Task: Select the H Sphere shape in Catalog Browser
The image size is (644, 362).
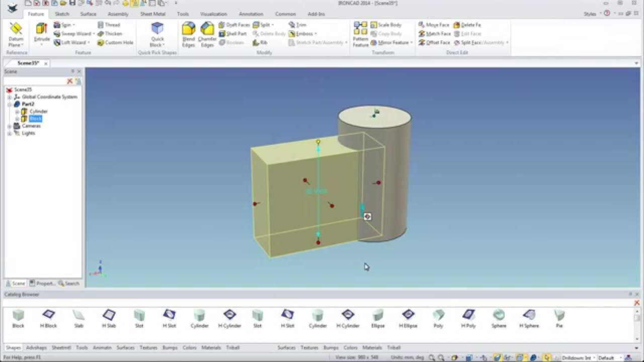Action: click(529, 318)
